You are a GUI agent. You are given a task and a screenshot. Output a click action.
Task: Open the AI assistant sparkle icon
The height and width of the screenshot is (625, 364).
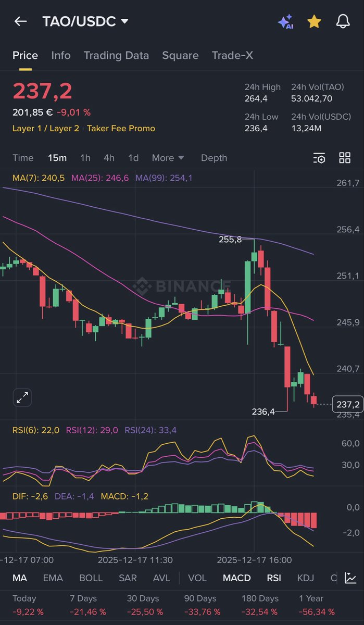tap(285, 21)
